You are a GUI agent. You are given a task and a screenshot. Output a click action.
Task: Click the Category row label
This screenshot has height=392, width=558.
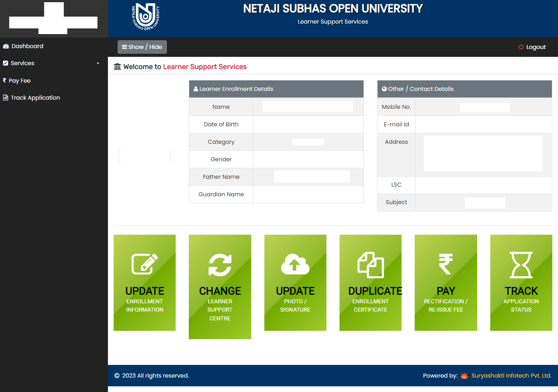221,142
